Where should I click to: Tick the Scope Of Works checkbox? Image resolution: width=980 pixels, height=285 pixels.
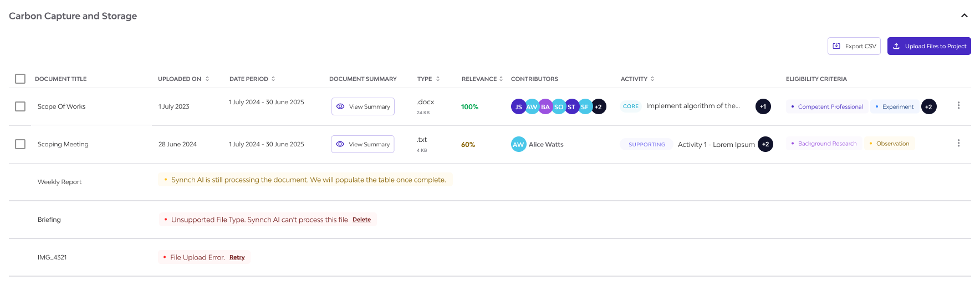click(x=21, y=106)
